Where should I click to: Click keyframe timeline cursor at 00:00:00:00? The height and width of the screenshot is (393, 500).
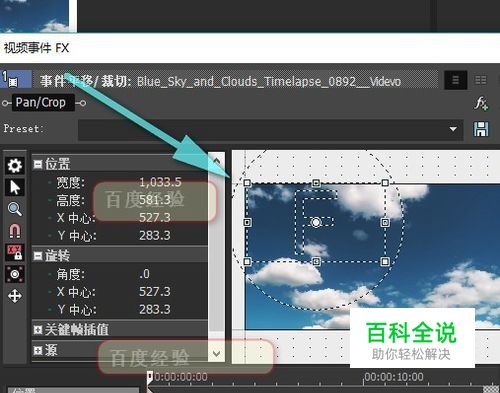tap(150, 377)
